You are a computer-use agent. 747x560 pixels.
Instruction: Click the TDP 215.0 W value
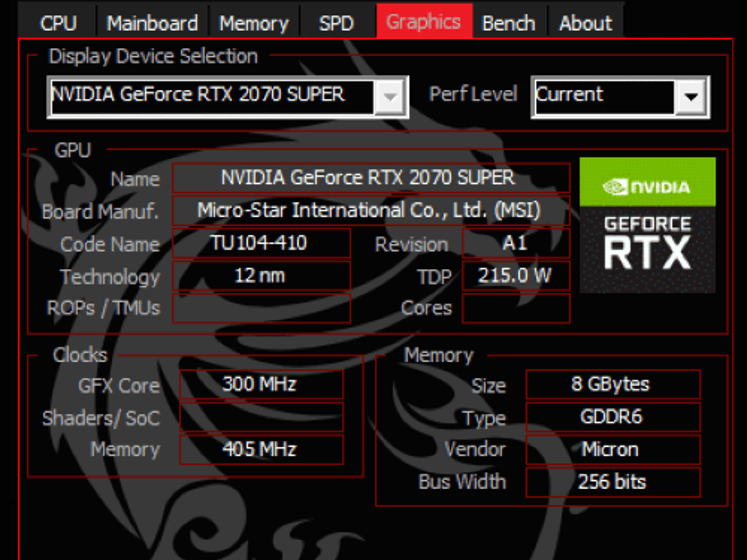point(516,276)
